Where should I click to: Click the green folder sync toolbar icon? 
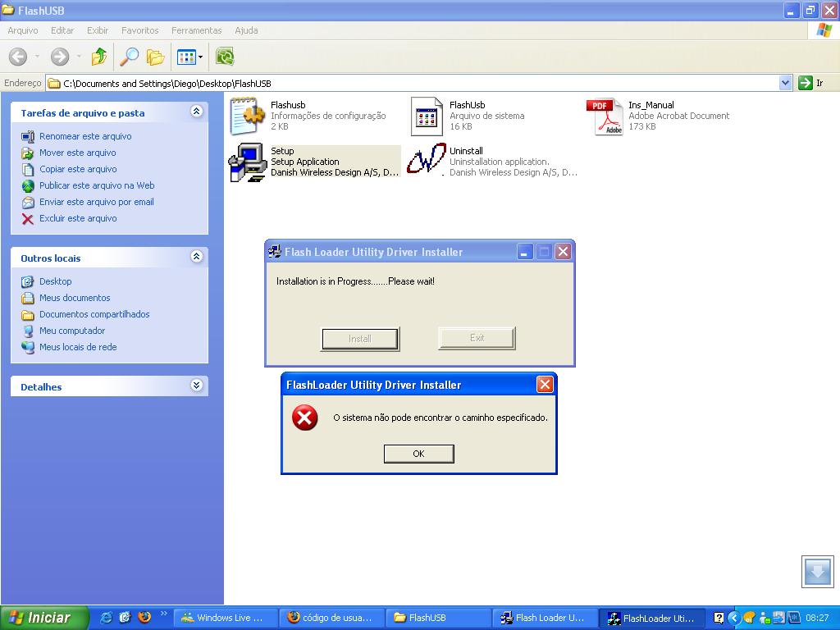[x=225, y=57]
